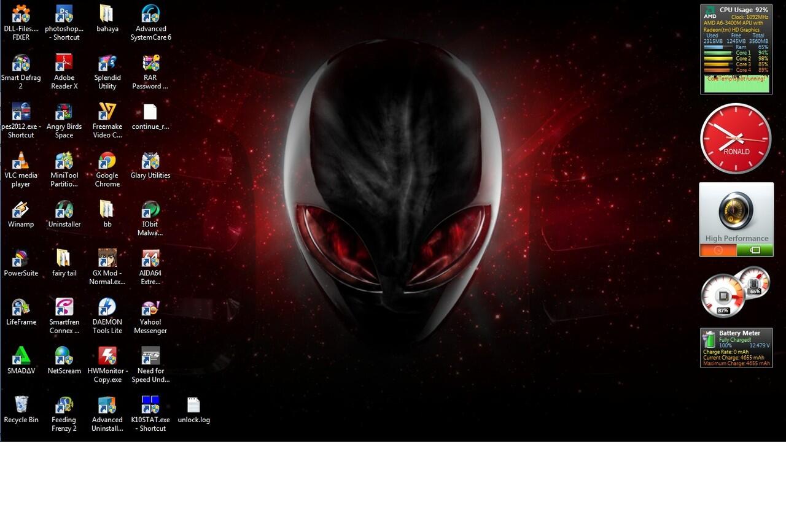Click the CPU Usage gadget header
Viewport: 786px width, 532px height.
(744, 10)
